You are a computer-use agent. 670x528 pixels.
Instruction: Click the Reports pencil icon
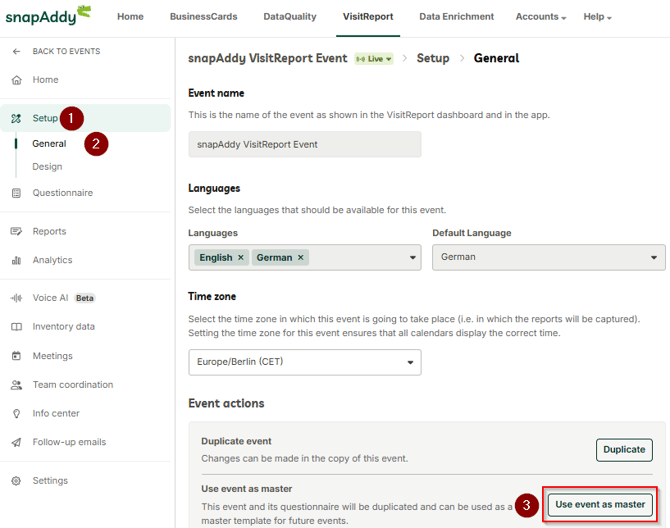16,232
